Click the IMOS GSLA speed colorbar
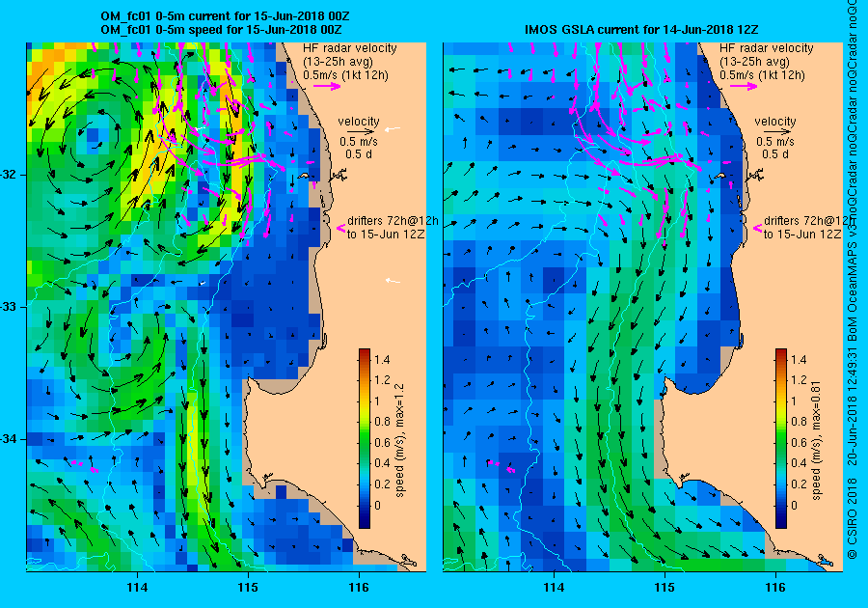 [x=781, y=438]
